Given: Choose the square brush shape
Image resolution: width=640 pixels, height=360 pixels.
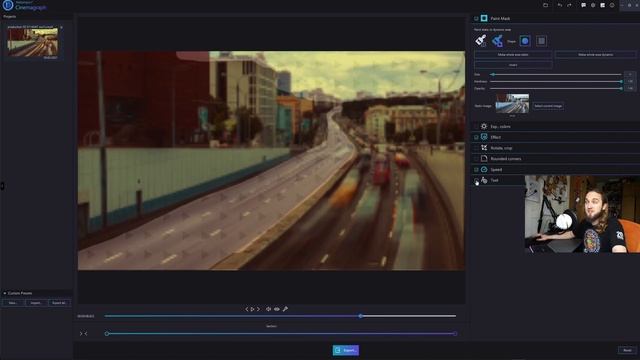Looking at the screenshot, I should pos(541,41).
